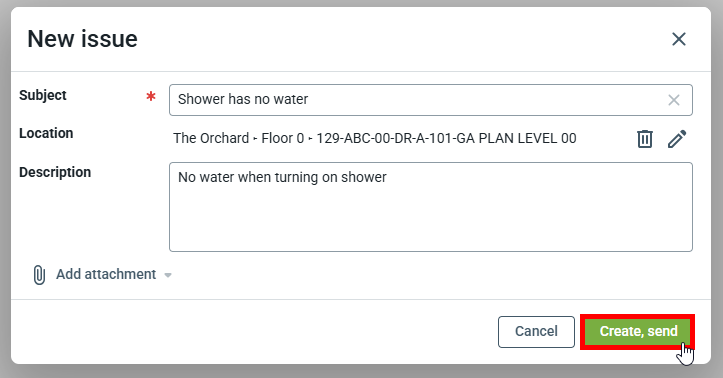This screenshot has width=723, height=378.
Task: Expand the Add attachment dropdown arrow
Action: [x=168, y=275]
